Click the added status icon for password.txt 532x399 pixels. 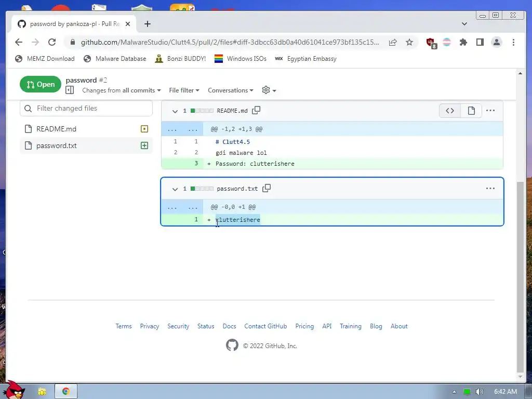click(x=144, y=145)
